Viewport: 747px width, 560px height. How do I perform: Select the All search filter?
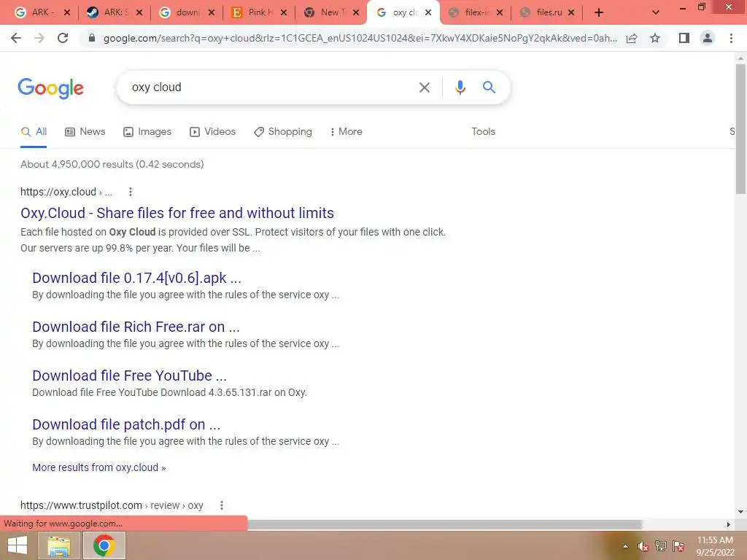pyautogui.click(x=34, y=132)
